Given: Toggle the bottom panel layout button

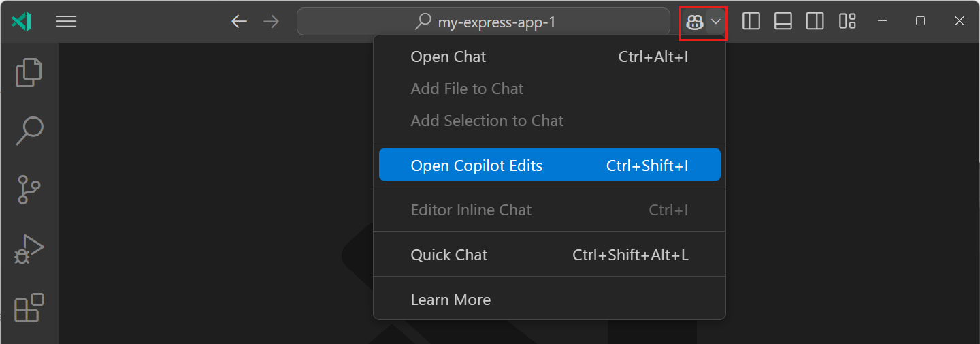Looking at the screenshot, I should click(783, 22).
